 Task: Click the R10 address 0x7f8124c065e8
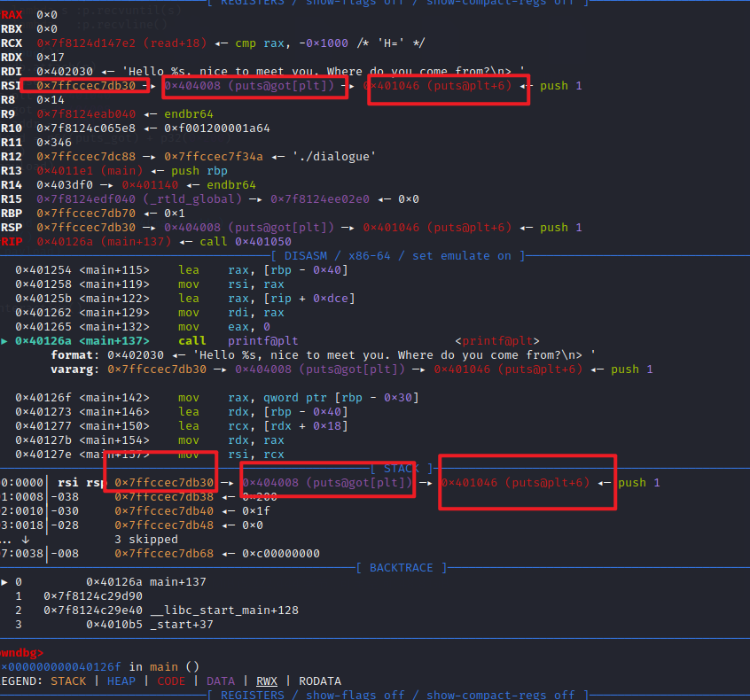click(86, 128)
